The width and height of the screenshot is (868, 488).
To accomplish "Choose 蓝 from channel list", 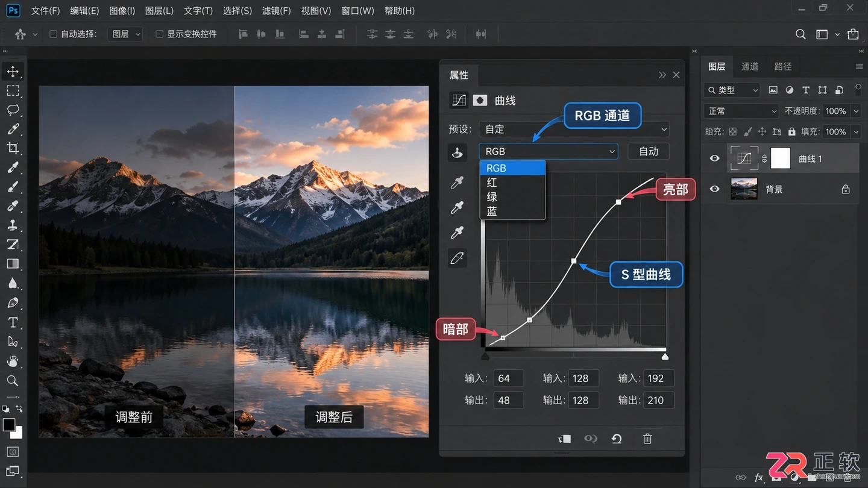I will click(x=512, y=211).
